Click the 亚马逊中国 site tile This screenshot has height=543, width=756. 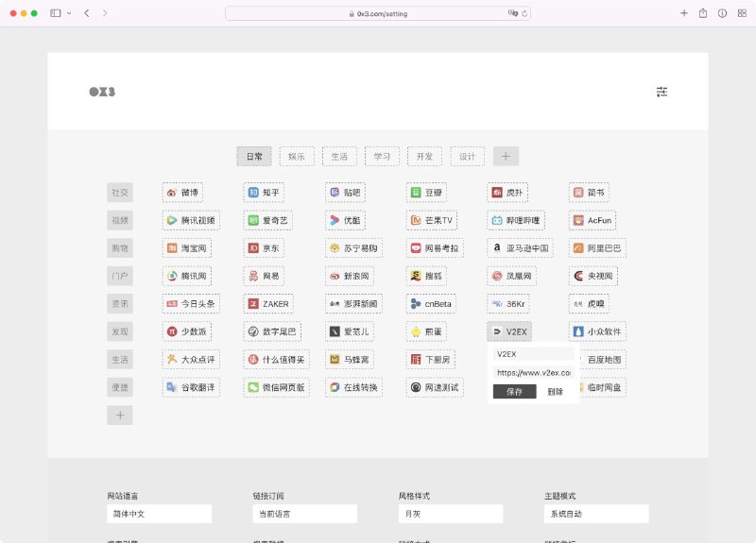tap(521, 248)
